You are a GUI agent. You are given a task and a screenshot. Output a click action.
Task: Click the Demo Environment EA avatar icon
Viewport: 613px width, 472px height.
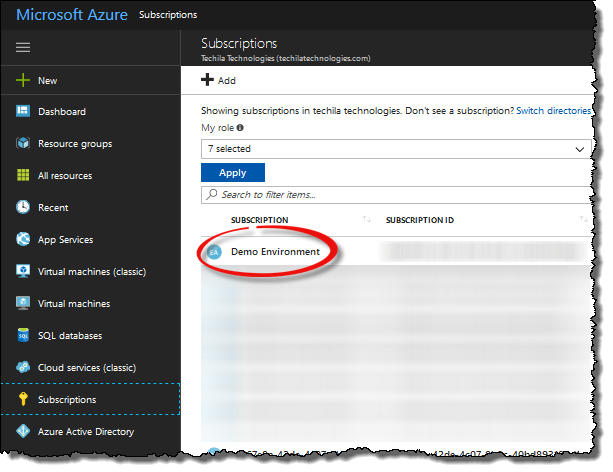[x=214, y=252]
